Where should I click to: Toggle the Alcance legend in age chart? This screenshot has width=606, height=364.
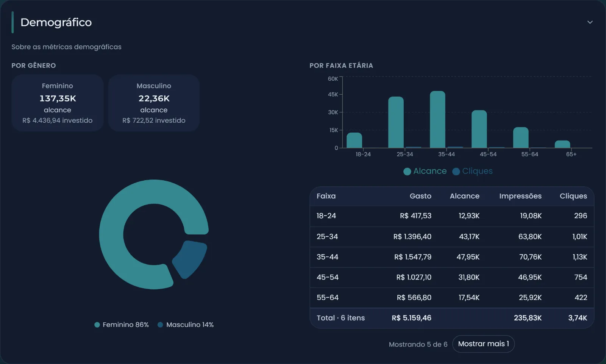coord(425,171)
